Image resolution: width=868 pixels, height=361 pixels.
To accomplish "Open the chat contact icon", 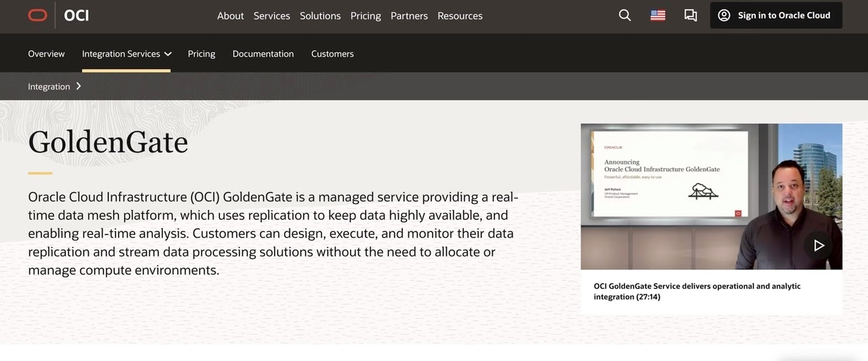I will (x=690, y=15).
